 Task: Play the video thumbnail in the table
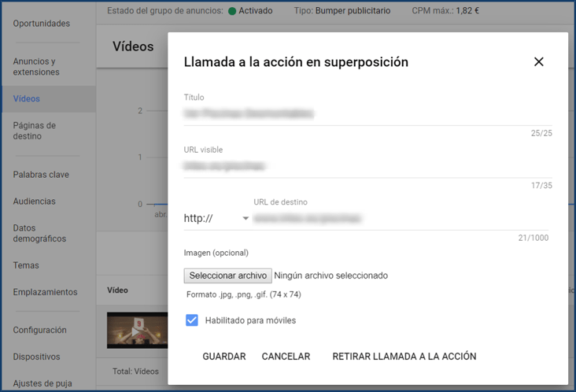pos(137,331)
